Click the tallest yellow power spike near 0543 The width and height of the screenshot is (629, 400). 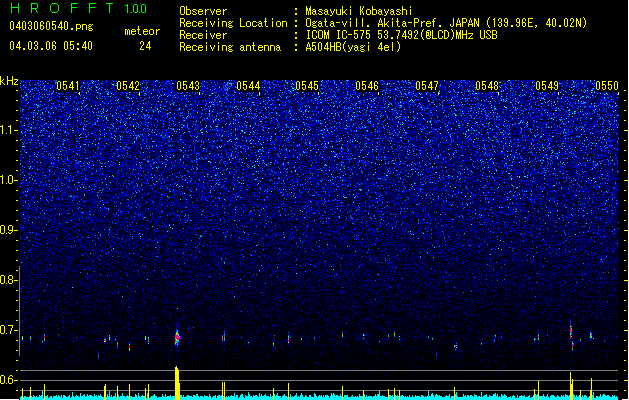point(177,383)
